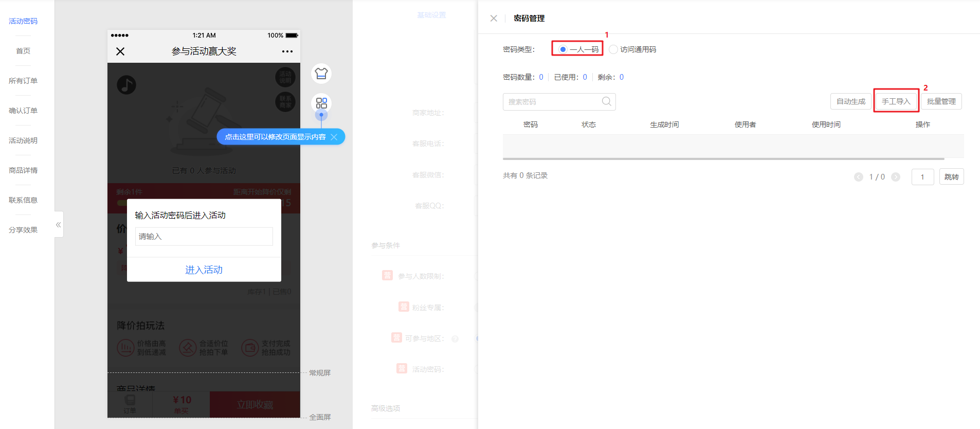Click the 生成时间 column header

(x=664, y=124)
